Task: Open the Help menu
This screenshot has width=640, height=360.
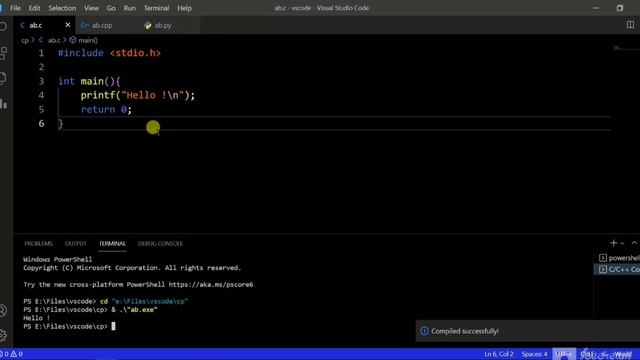Action: coord(184,8)
